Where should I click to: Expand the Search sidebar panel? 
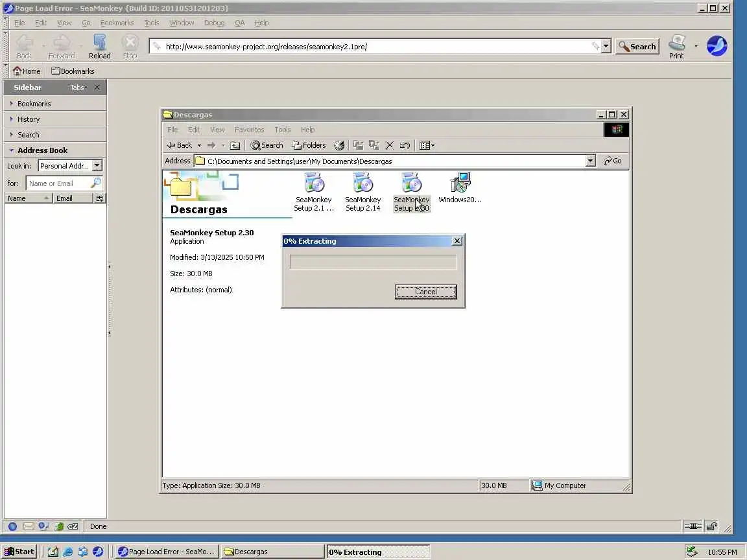[55, 135]
